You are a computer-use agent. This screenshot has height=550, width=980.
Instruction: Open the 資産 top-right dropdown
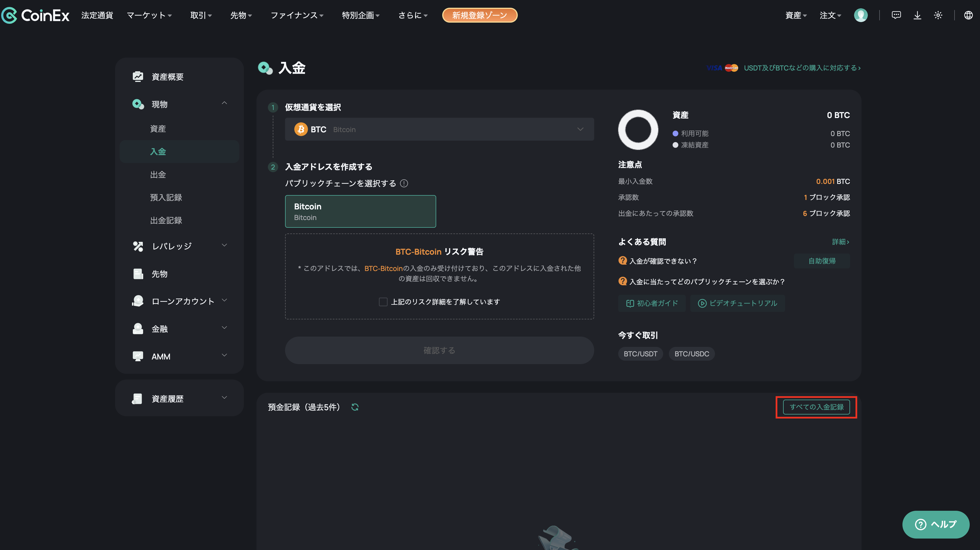click(796, 15)
